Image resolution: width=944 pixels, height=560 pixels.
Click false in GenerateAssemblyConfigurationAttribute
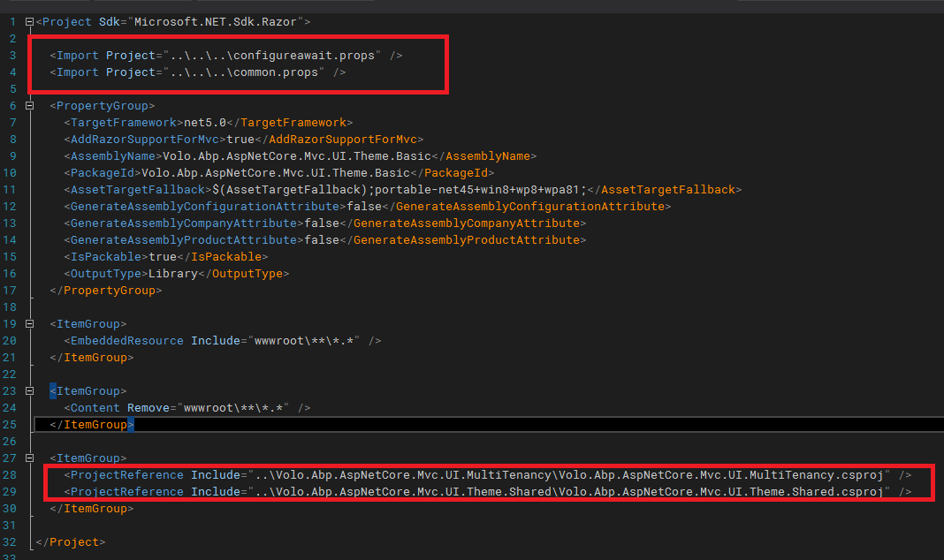coord(364,207)
